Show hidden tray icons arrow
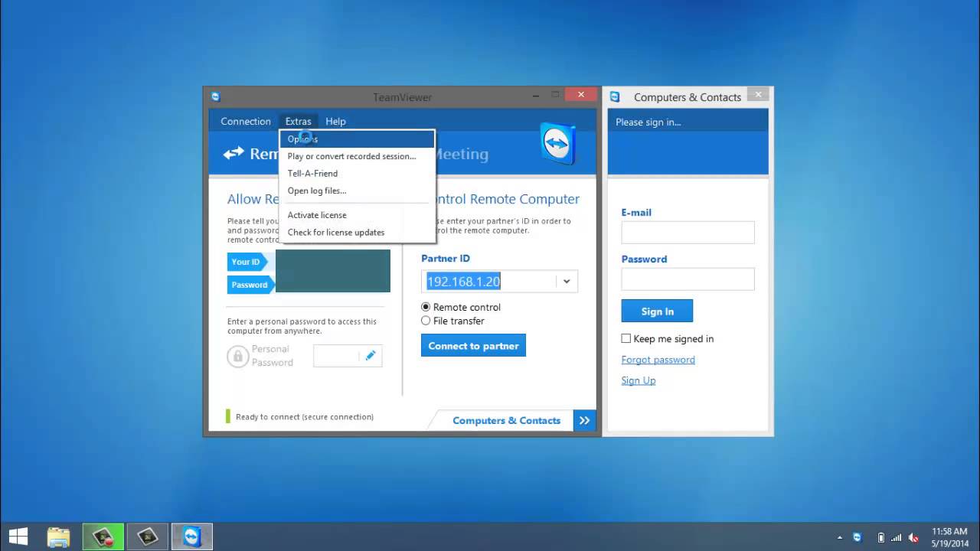This screenshot has height=551, width=980. point(840,537)
